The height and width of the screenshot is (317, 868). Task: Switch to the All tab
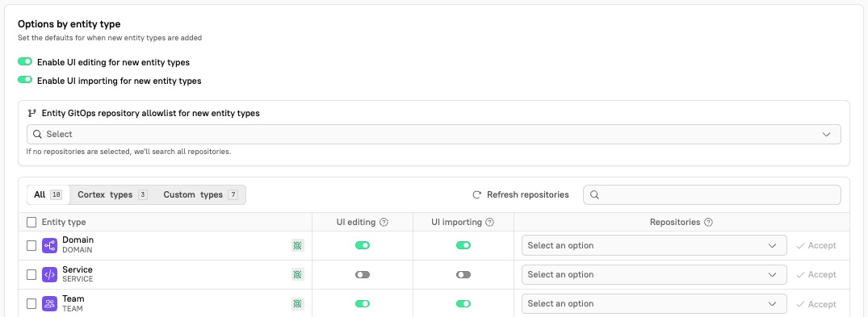[x=48, y=194]
